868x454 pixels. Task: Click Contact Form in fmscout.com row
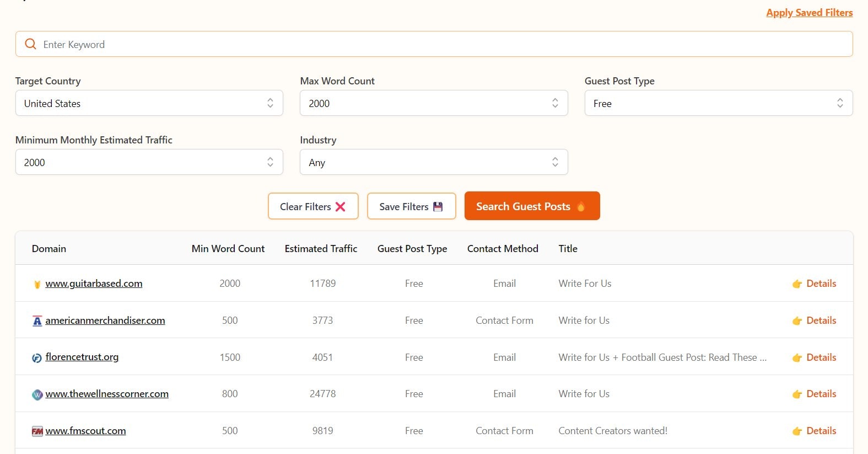[x=505, y=431]
